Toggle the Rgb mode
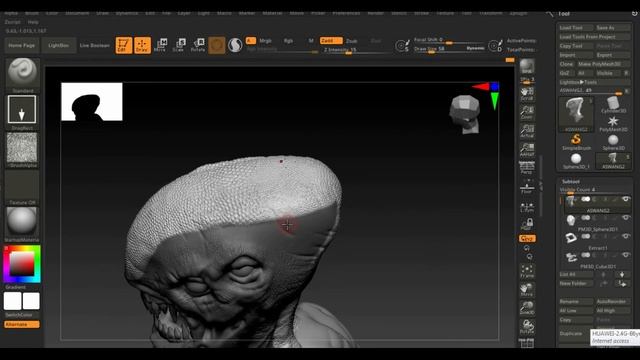This screenshot has height=360, width=640. pos(288,41)
